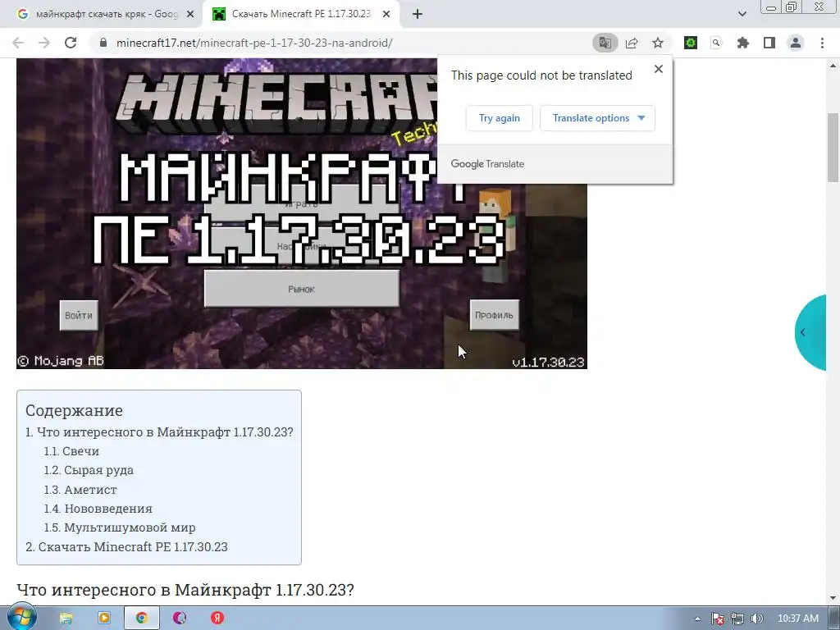Expand the tab search chevron
This screenshot has height=630, width=840.
pos(742,15)
